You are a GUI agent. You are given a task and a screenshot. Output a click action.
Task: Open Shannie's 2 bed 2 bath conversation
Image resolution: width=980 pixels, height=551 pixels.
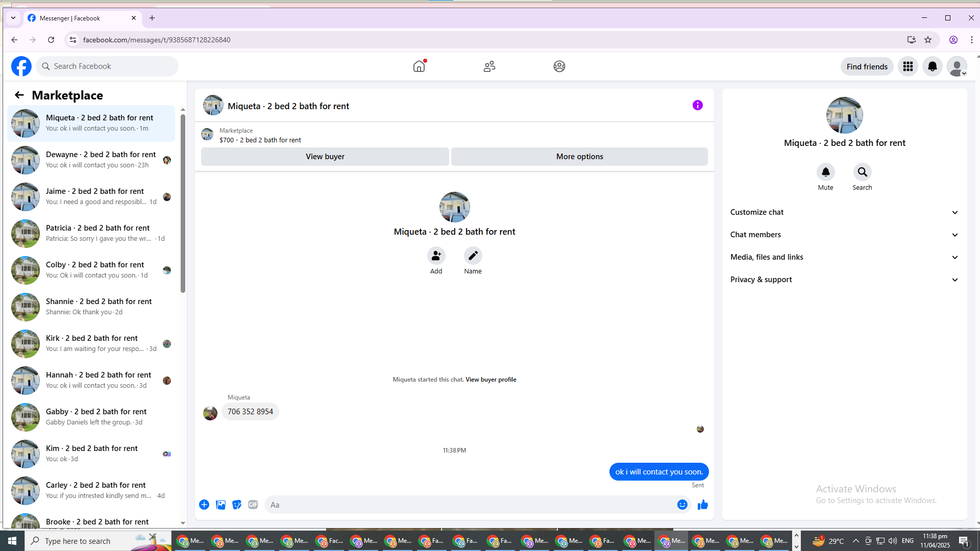[x=91, y=307]
